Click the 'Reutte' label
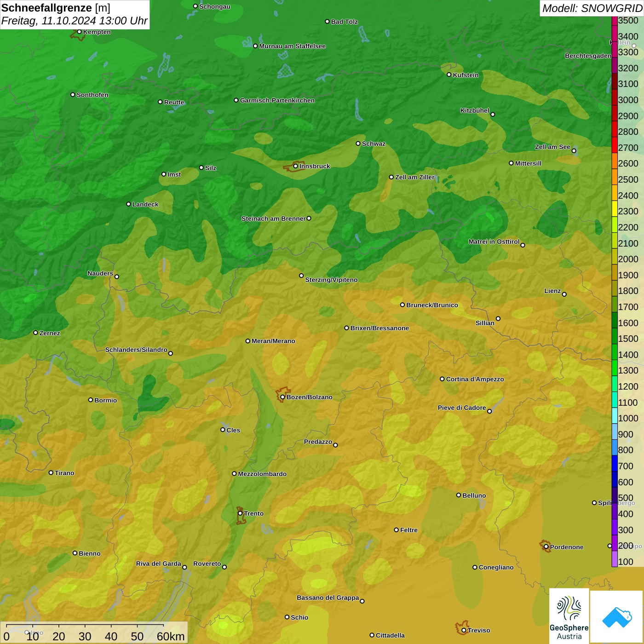Image resolution: width=644 pixels, height=644 pixels. click(174, 102)
